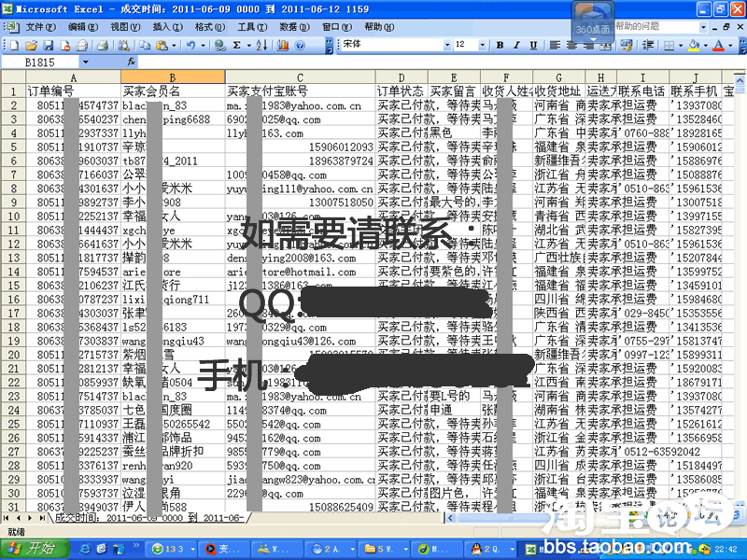Select the Save icon on the Standard toolbar
Viewport: 747px width, 560px height.
[50, 45]
